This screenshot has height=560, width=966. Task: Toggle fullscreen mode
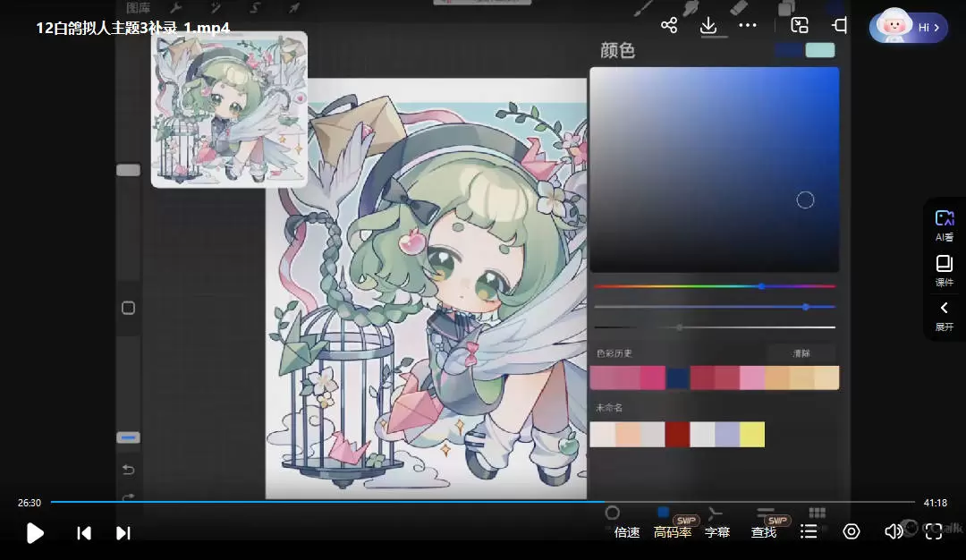click(x=934, y=532)
